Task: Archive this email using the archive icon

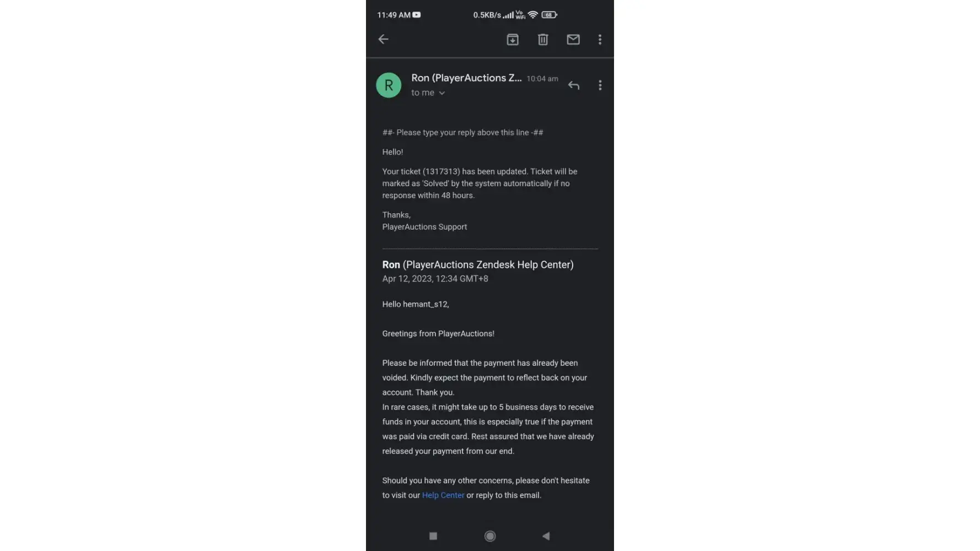Action: [x=513, y=39]
